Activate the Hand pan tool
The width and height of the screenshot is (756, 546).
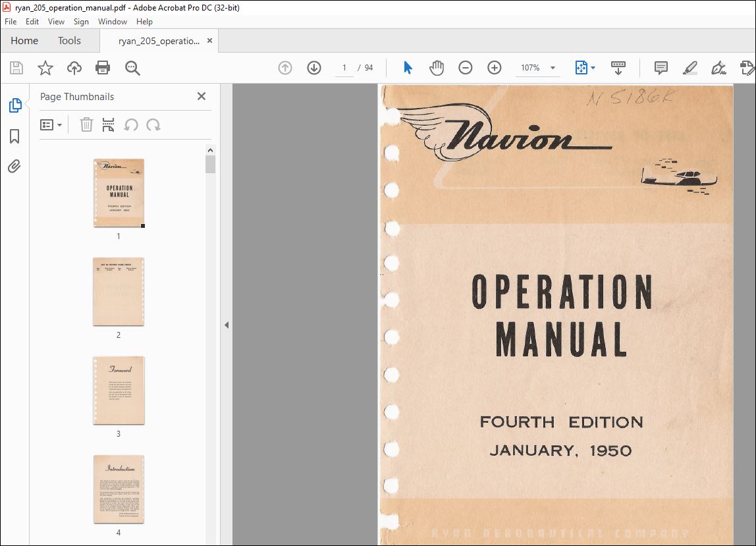(437, 68)
